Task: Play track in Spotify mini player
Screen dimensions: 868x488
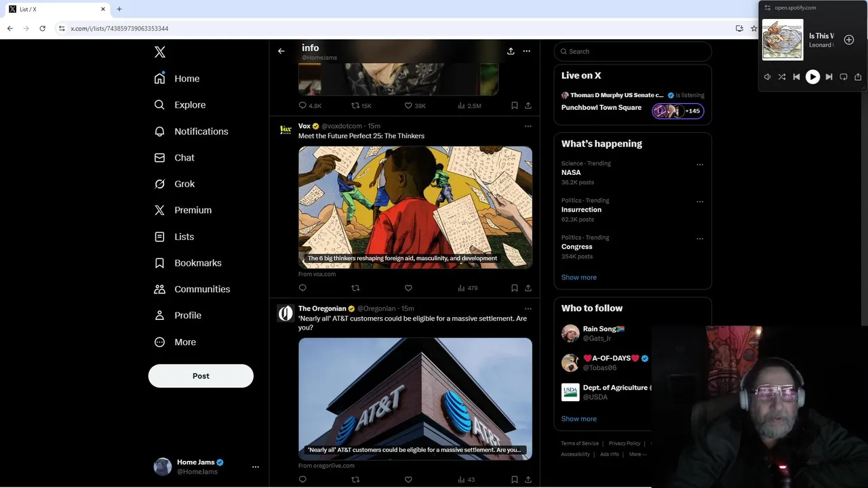Action: tap(812, 77)
